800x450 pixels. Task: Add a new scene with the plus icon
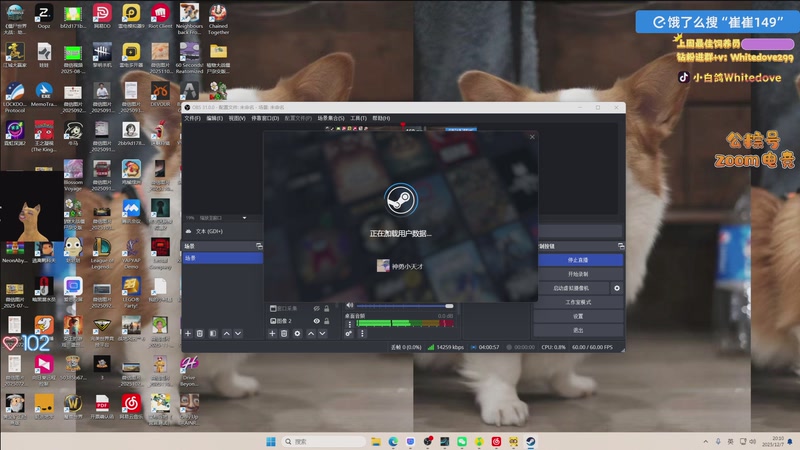tap(188, 334)
